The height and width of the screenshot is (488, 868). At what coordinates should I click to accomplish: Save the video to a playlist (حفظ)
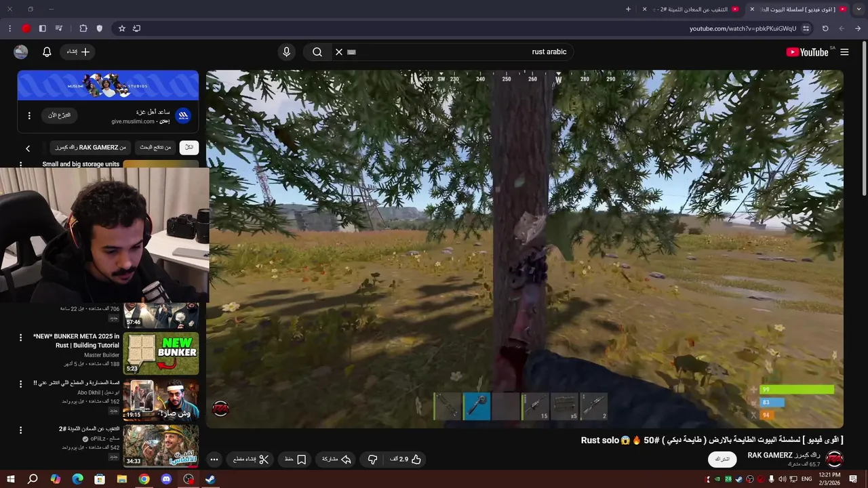(x=295, y=460)
